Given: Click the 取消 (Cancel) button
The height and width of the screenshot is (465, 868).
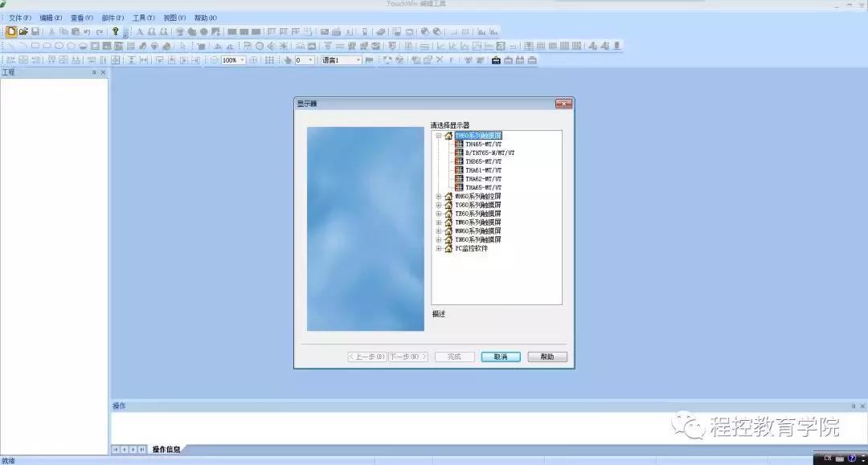Looking at the screenshot, I should pyautogui.click(x=501, y=357).
